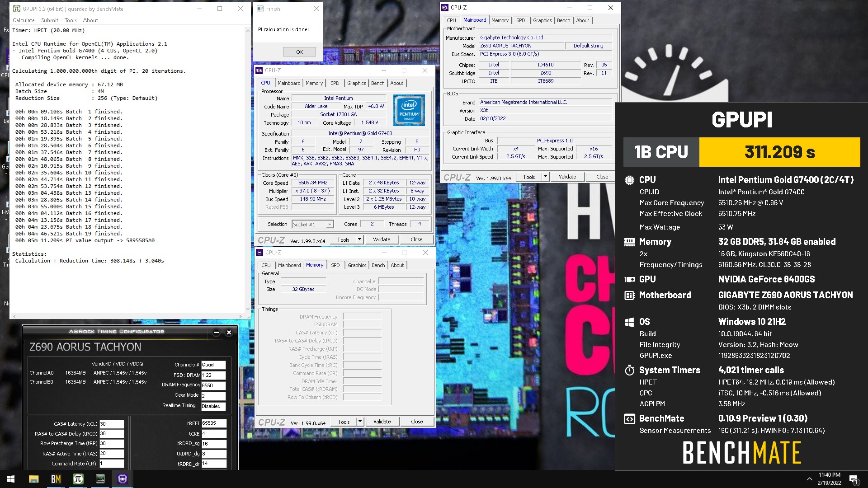The image size is (868, 488).
Task: Click CPU-Z Memory window title icon
Action: [259, 253]
